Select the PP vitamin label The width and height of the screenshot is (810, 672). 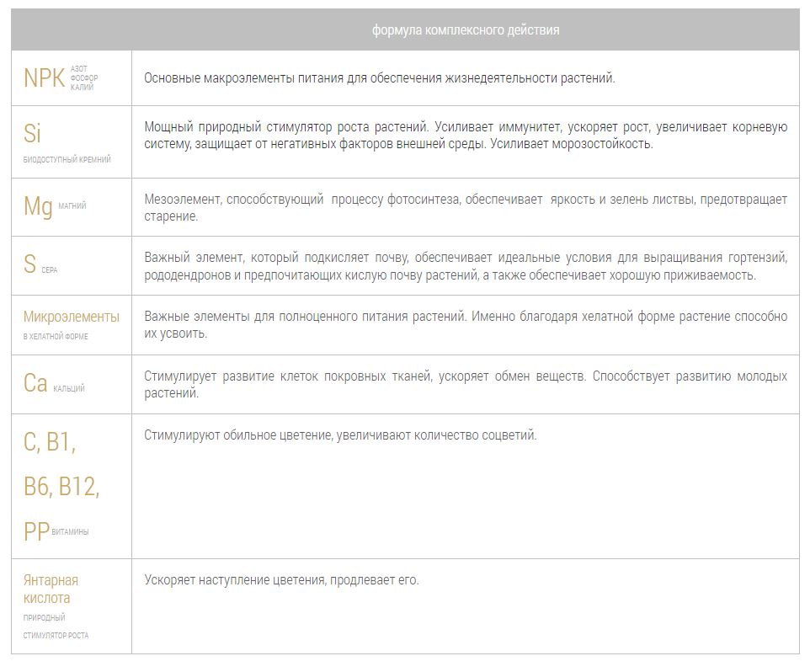click(x=36, y=531)
